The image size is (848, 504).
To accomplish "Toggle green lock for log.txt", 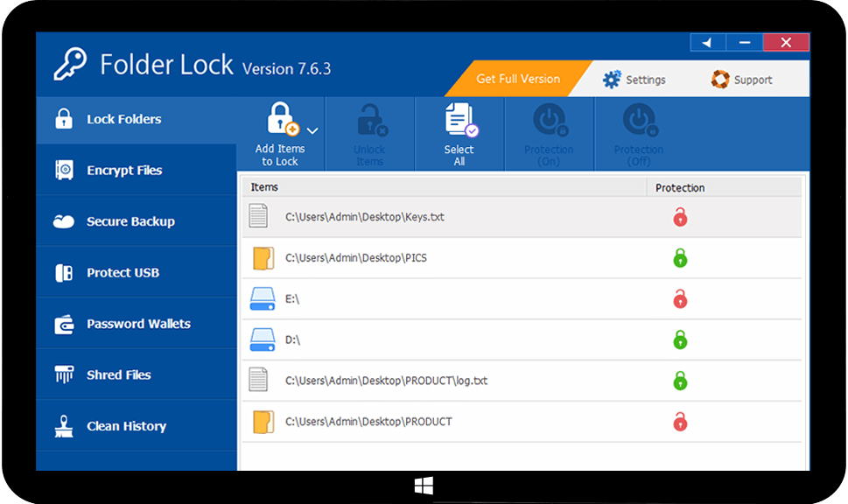I will [x=680, y=381].
